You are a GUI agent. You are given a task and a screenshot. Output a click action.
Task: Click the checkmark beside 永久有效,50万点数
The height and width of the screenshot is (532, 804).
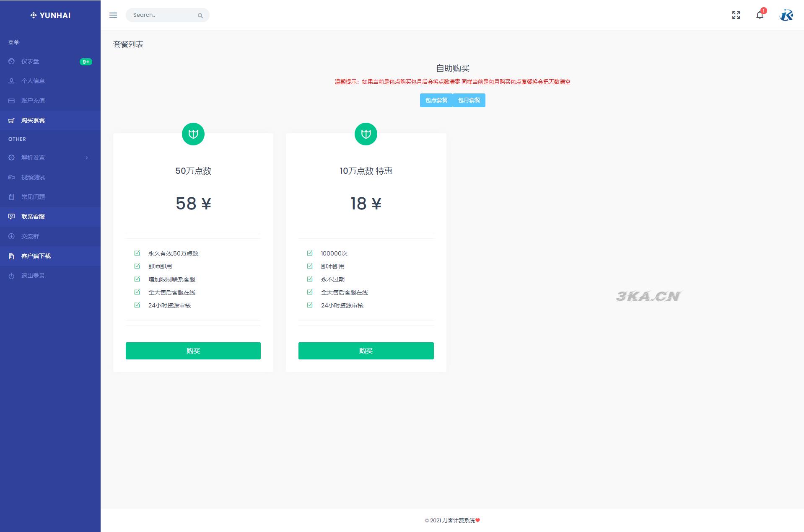137,253
